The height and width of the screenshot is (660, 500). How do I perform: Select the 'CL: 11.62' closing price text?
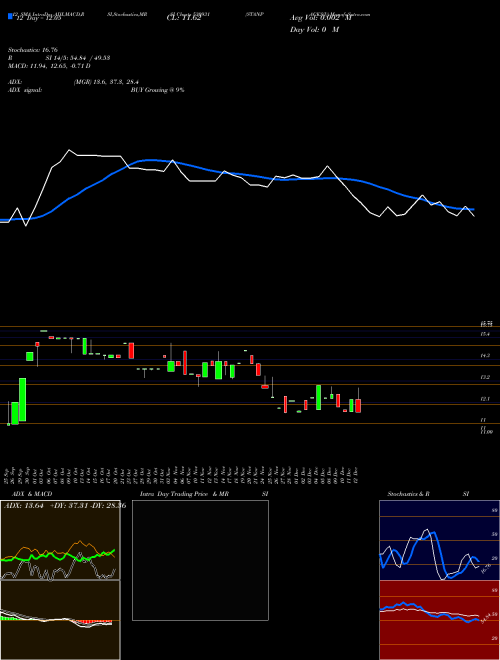(184, 18)
